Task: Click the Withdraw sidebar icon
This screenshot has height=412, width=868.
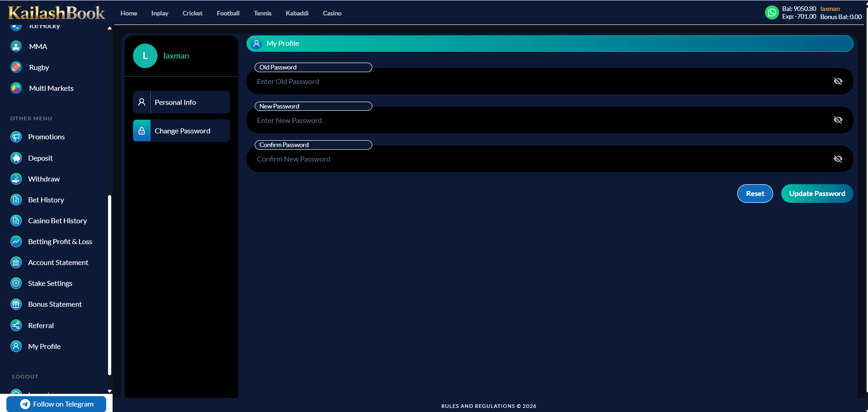Action: (16, 179)
